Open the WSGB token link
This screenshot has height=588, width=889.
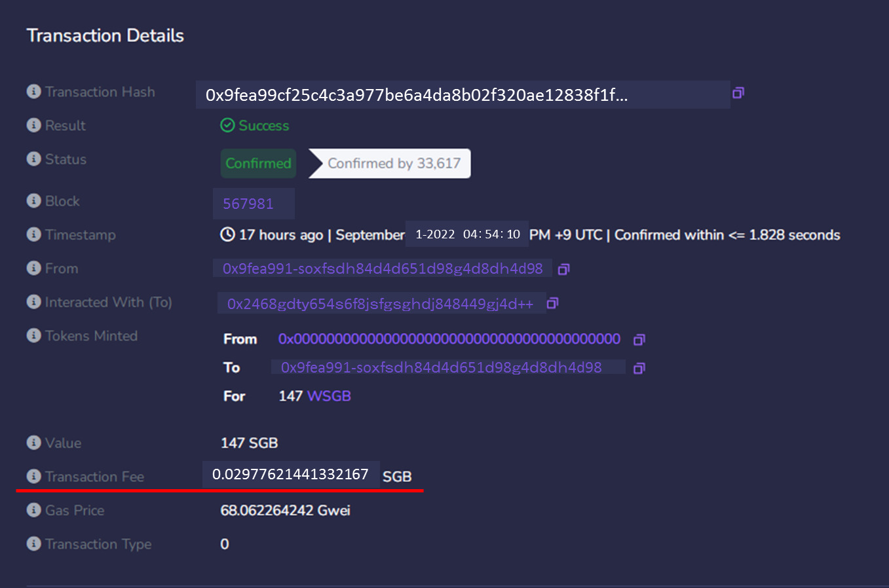coord(329,396)
